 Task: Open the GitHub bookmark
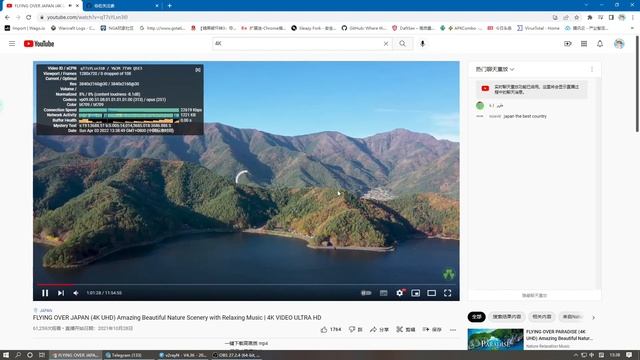(364, 28)
